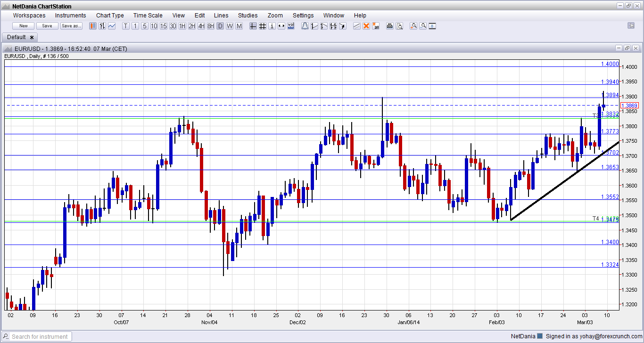Click the New button
This screenshot has height=343, width=644.
23,26
